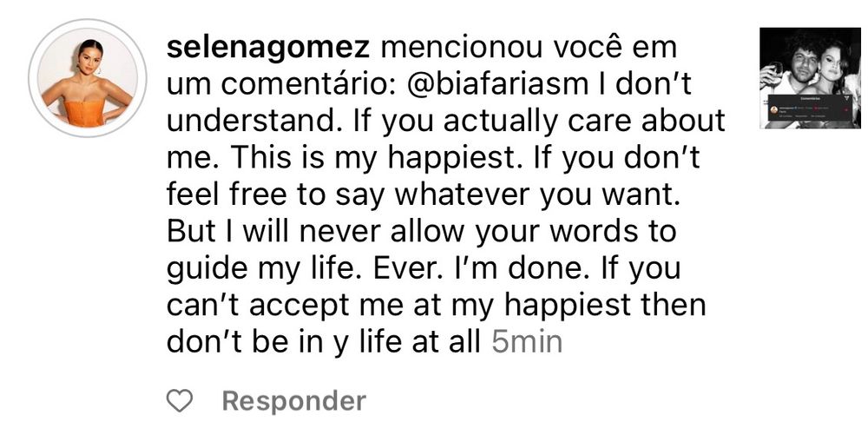The image size is (868, 435).
Task: Like the comment with the heart icon
Action: pos(180,400)
